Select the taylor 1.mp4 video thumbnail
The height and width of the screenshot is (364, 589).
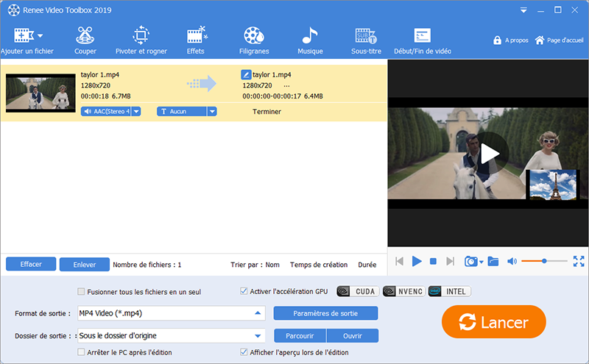click(x=40, y=93)
